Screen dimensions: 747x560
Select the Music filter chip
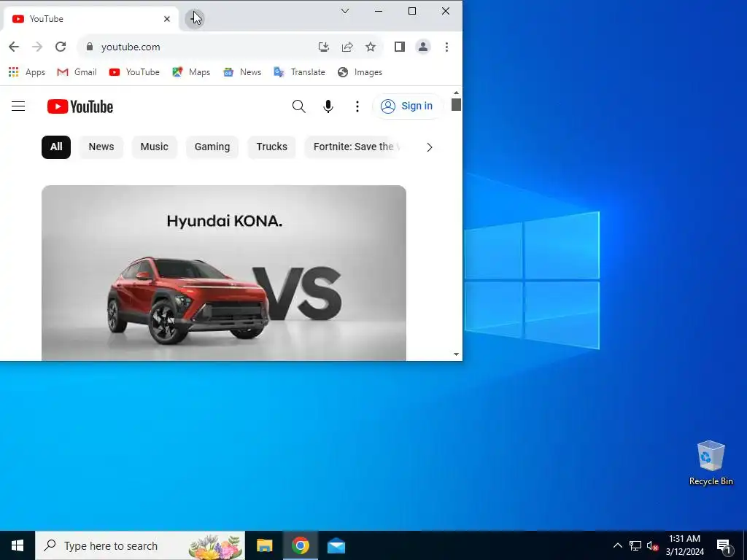click(x=155, y=147)
